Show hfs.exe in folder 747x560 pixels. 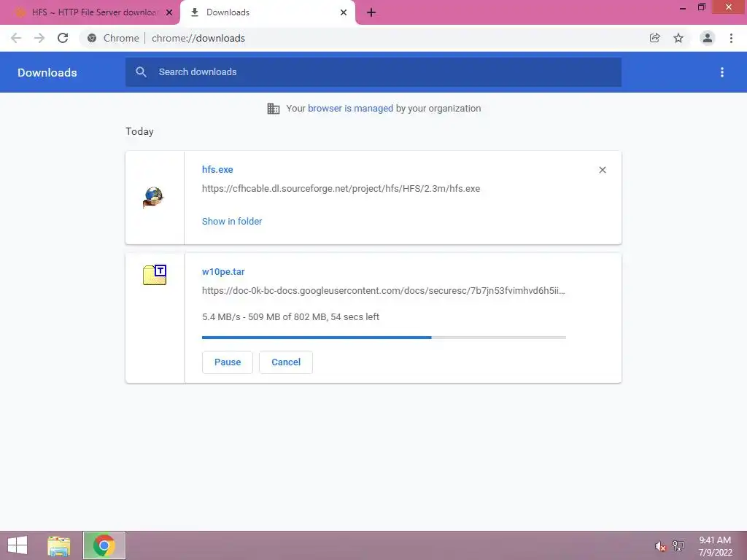tap(232, 222)
